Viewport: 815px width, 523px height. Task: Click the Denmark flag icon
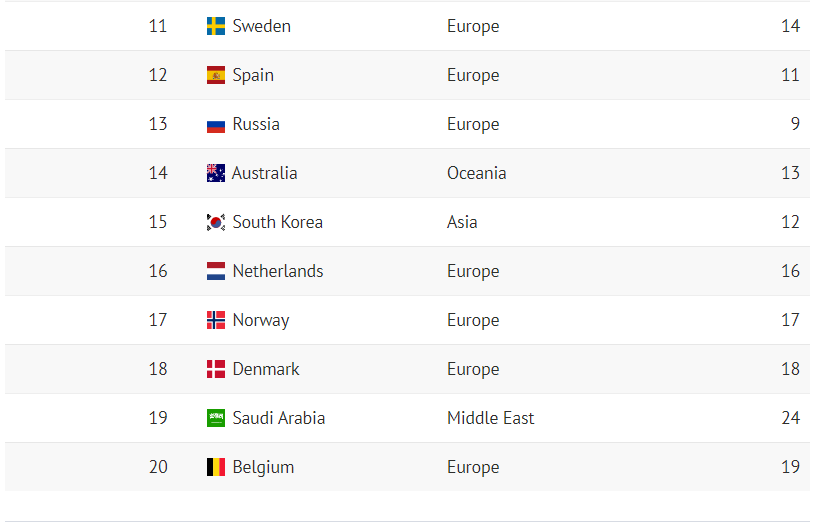point(216,369)
